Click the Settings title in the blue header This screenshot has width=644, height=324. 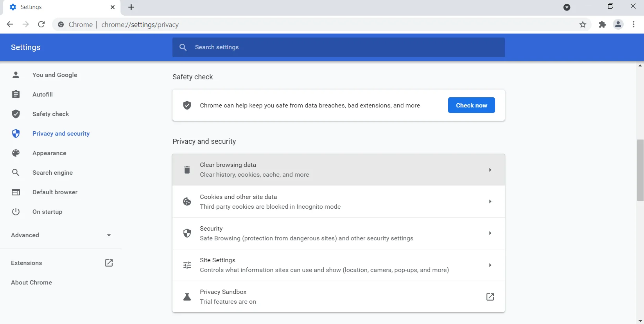tap(25, 47)
